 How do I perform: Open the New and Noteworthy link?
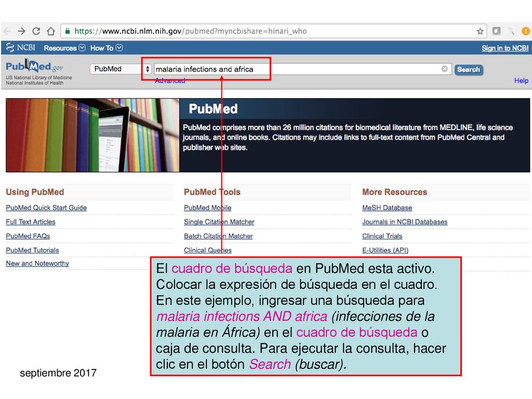(37, 263)
